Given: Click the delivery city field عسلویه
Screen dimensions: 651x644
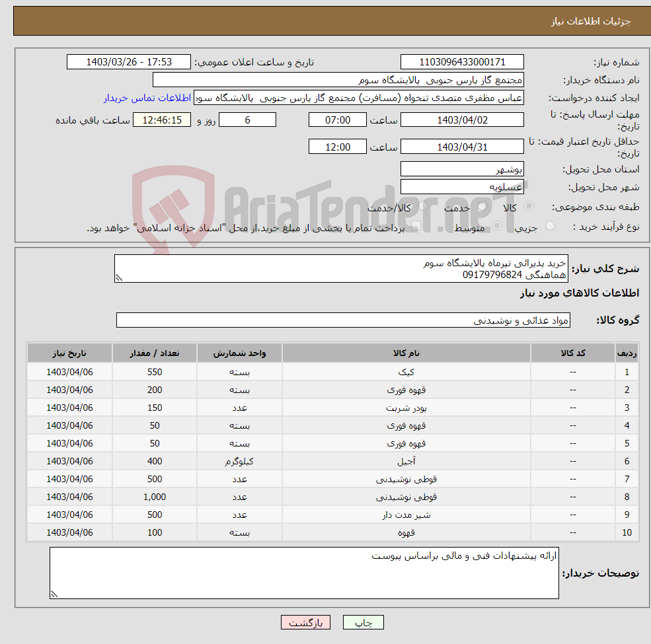Looking at the screenshot, I should 462,187.
